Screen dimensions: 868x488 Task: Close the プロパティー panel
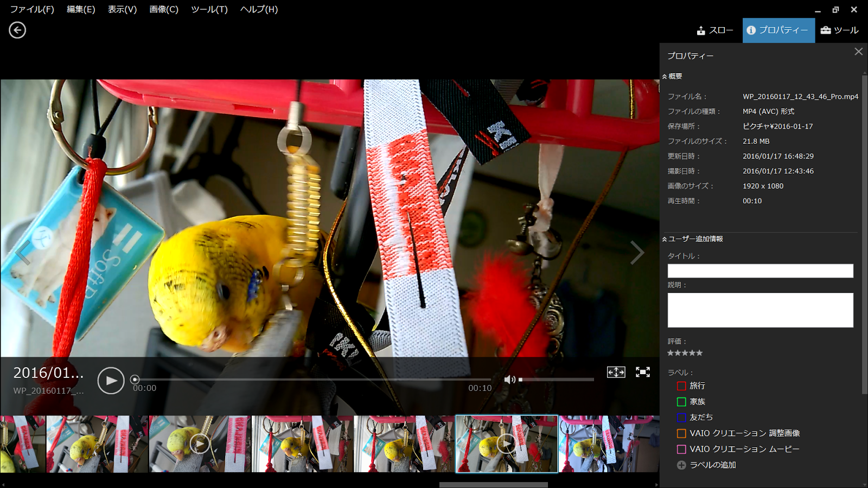click(x=858, y=52)
